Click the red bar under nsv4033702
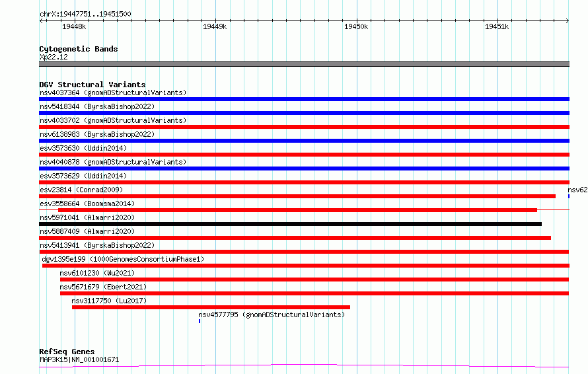The image size is (588, 374). (x=304, y=127)
